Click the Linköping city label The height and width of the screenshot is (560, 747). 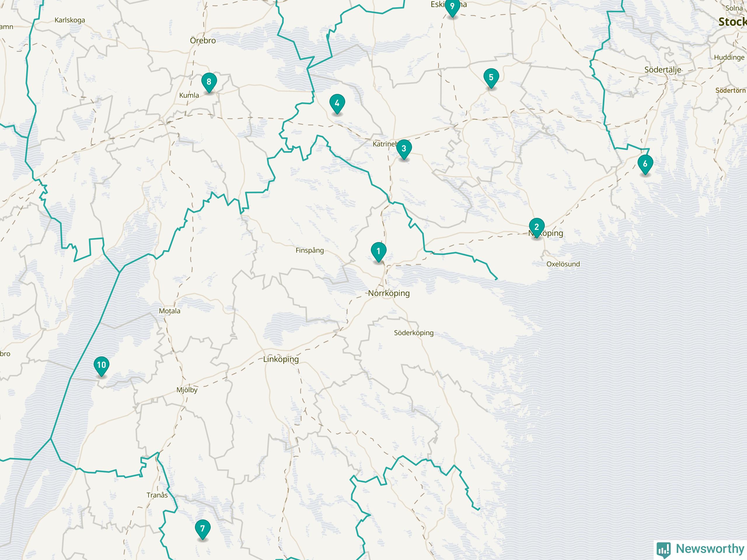click(281, 359)
